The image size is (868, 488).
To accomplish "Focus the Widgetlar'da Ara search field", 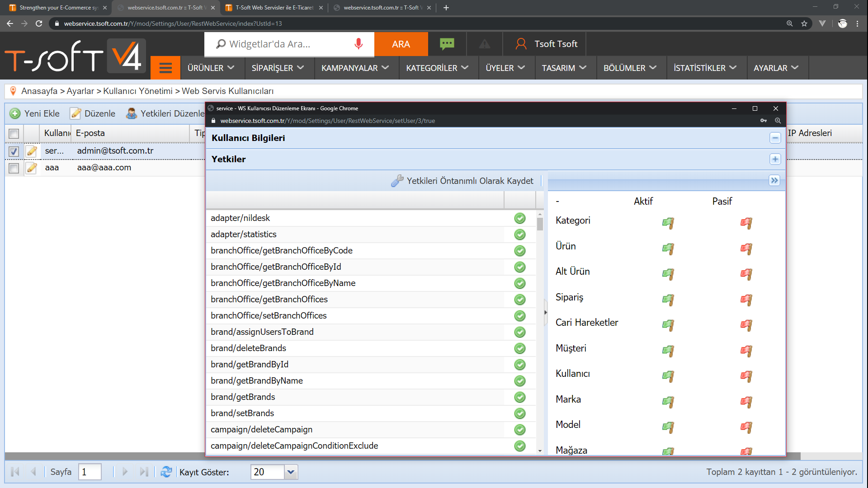I will point(289,44).
